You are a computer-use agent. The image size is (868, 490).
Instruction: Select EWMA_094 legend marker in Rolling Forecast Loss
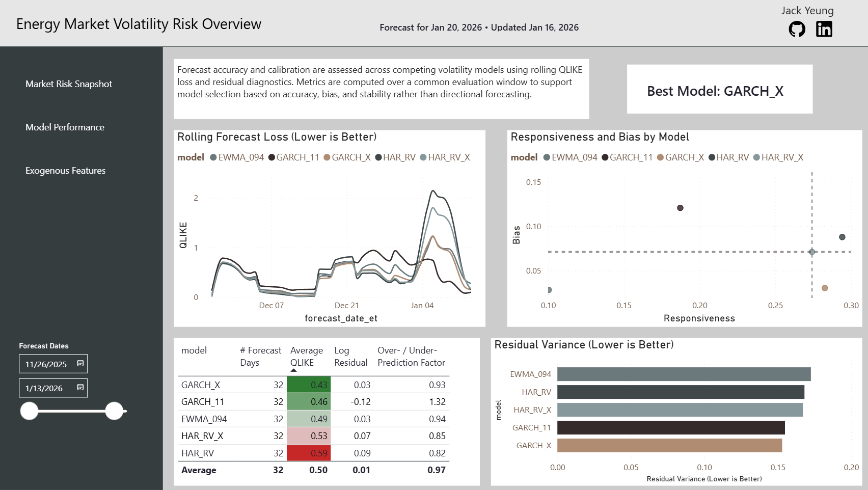(x=213, y=157)
